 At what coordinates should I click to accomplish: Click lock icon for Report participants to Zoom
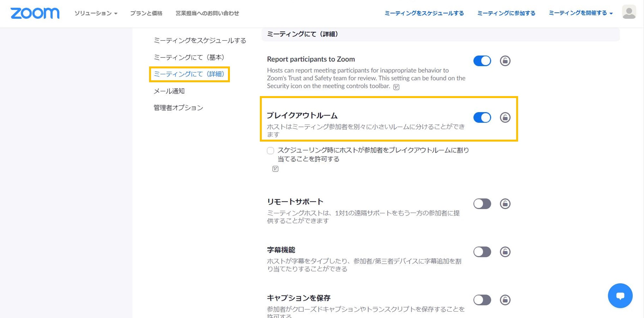(x=505, y=61)
